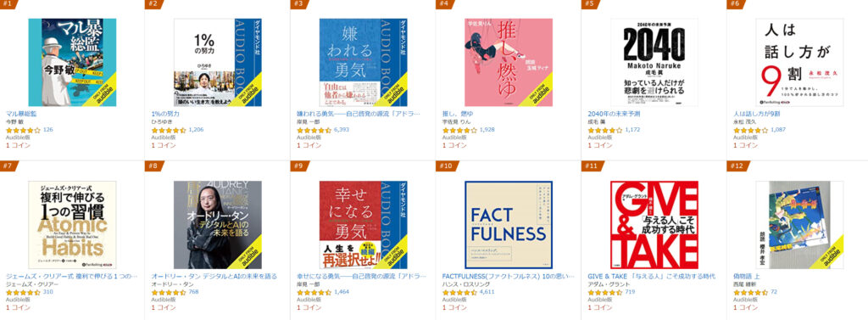
Task: Open the FACTFULNESS cover image
Action: 509,225
